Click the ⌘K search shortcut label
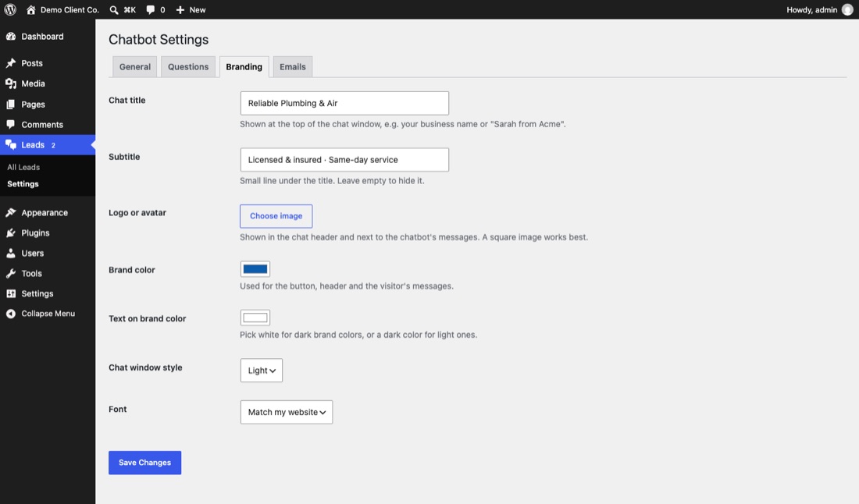The image size is (859, 504). 130,10
